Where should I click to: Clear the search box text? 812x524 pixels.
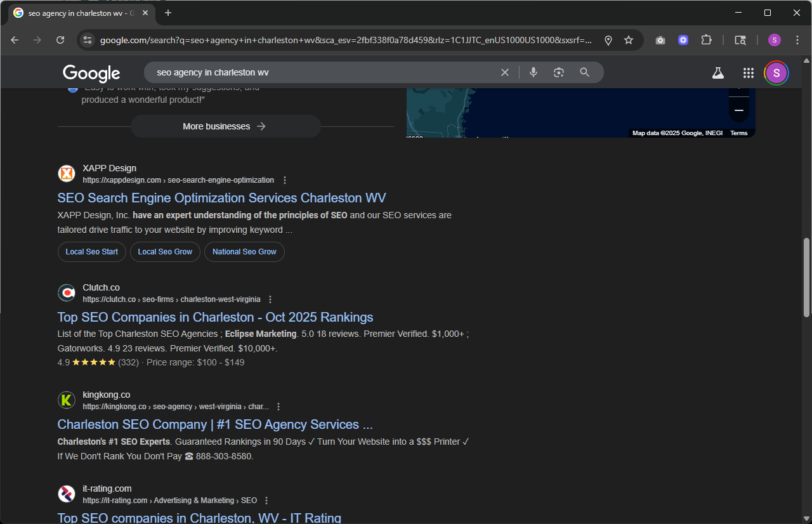click(x=505, y=72)
